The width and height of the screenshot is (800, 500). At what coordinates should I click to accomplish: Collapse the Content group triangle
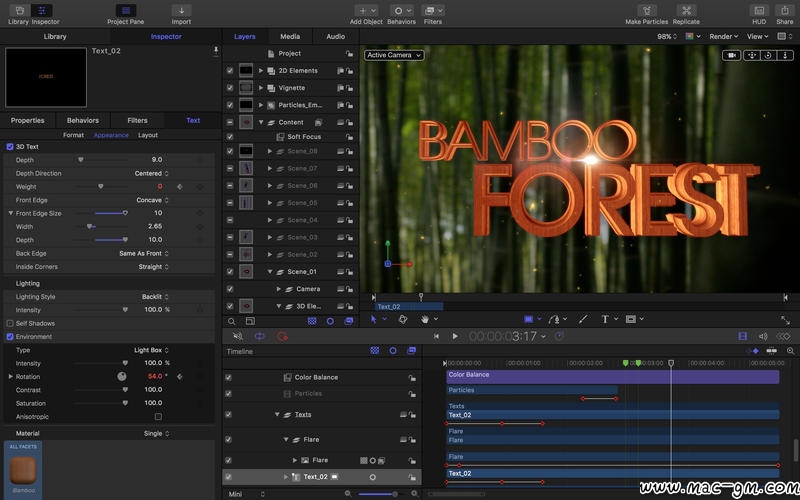point(261,122)
